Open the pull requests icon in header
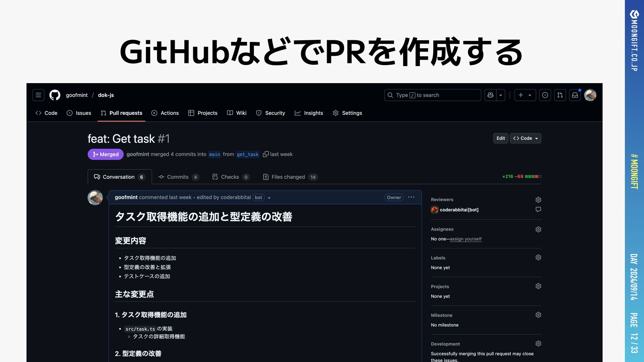The image size is (644, 362). pos(560,95)
